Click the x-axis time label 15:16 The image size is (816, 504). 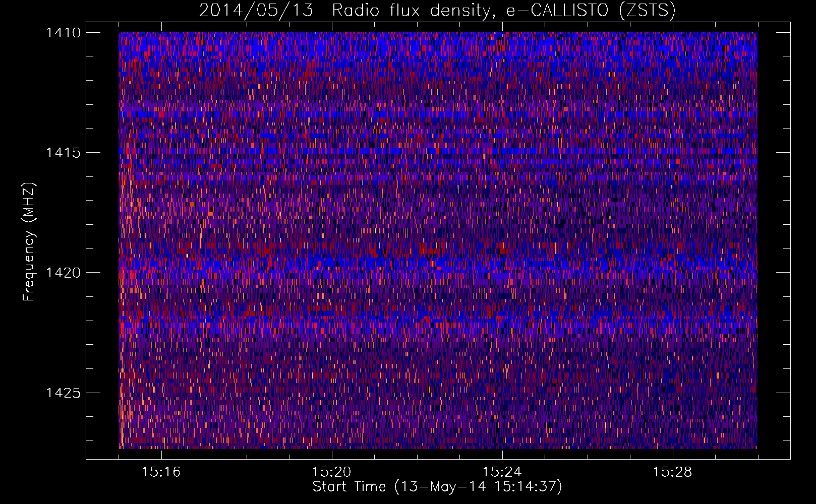coord(161,472)
